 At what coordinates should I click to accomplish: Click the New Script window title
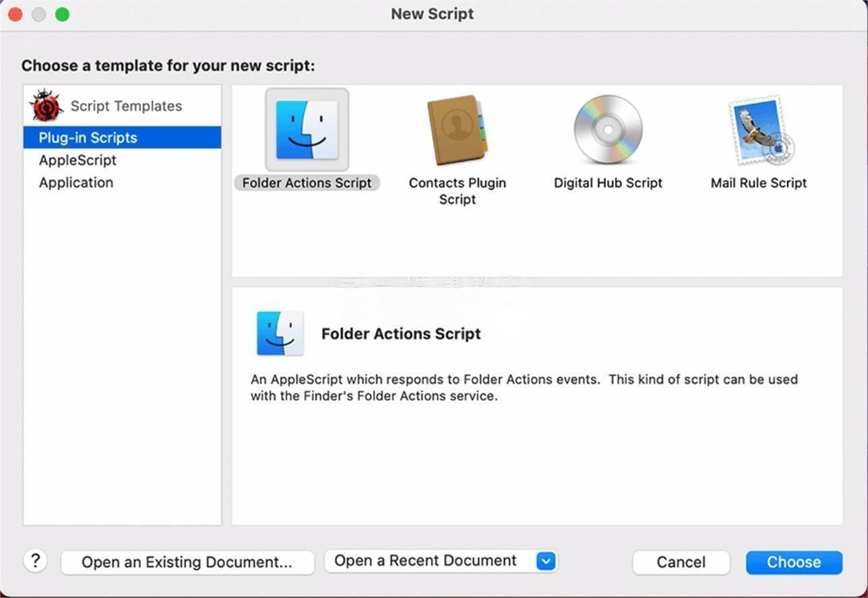tap(432, 14)
